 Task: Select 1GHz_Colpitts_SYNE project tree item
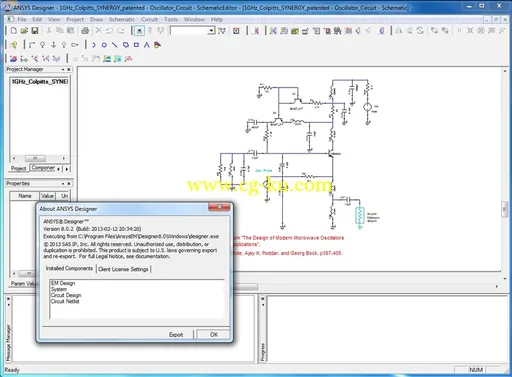[x=39, y=81]
